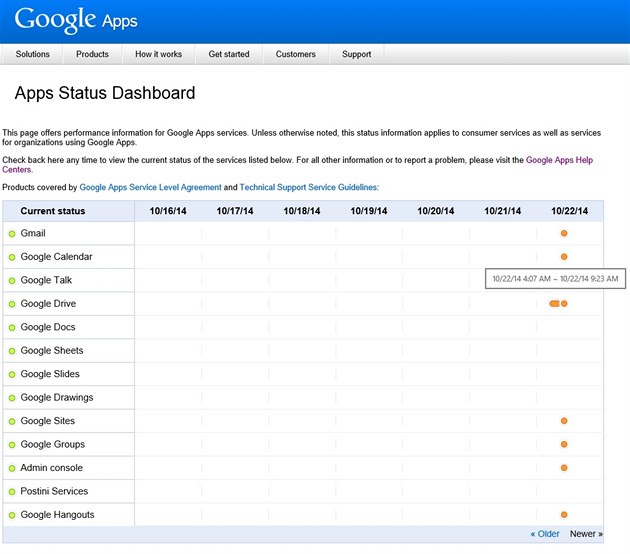
Task: Go to Older status entries
Action: coord(545,534)
